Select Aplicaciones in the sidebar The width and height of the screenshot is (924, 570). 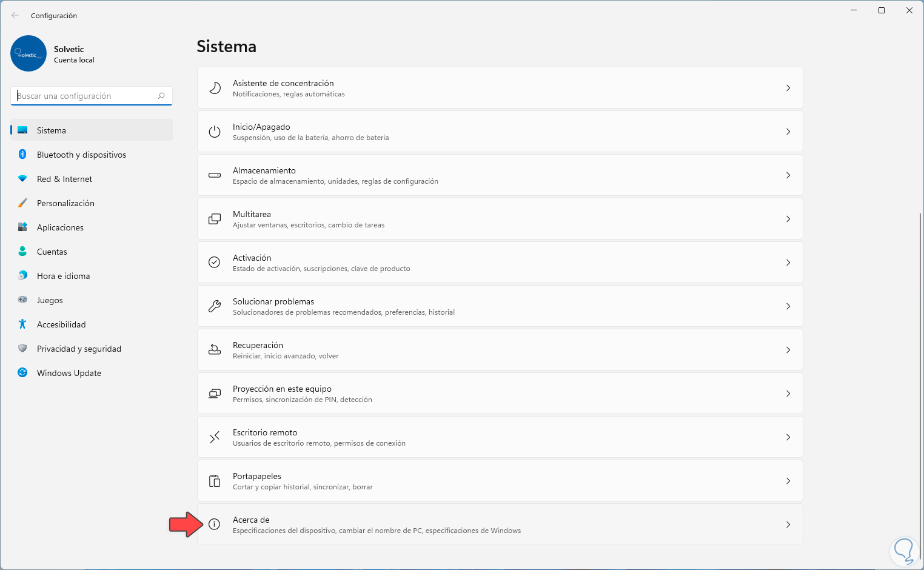tap(60, 227)
